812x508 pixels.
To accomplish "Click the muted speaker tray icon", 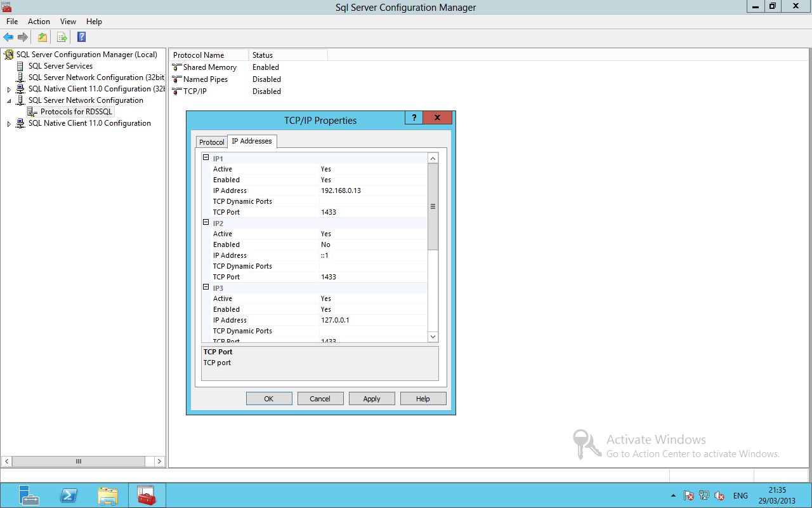I will click(x=719, y=496).
